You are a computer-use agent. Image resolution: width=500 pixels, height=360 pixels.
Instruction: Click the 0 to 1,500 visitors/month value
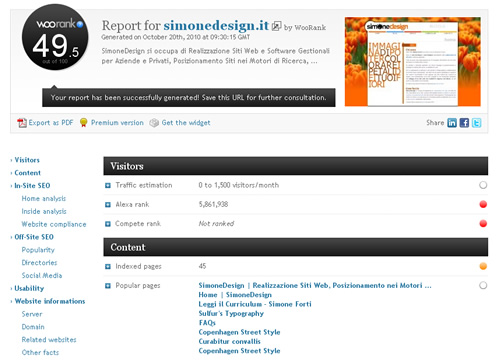[x=239, y=185]
